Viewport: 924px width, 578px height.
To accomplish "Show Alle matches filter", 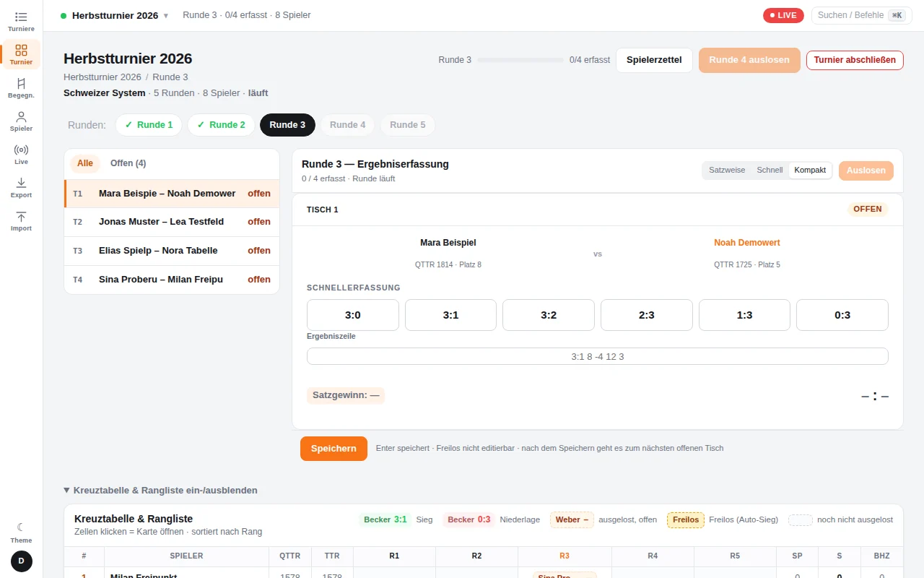I will (85, 163).
